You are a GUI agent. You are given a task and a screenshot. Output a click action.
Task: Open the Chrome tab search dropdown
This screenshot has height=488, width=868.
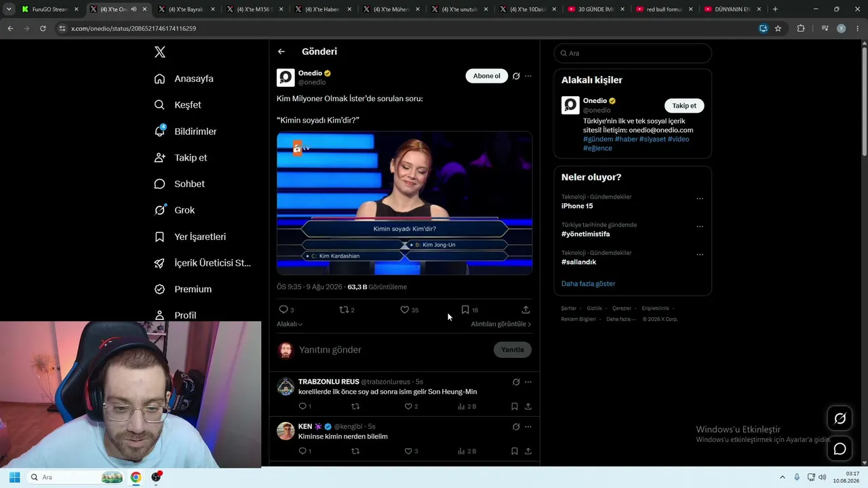click(8, 9)
